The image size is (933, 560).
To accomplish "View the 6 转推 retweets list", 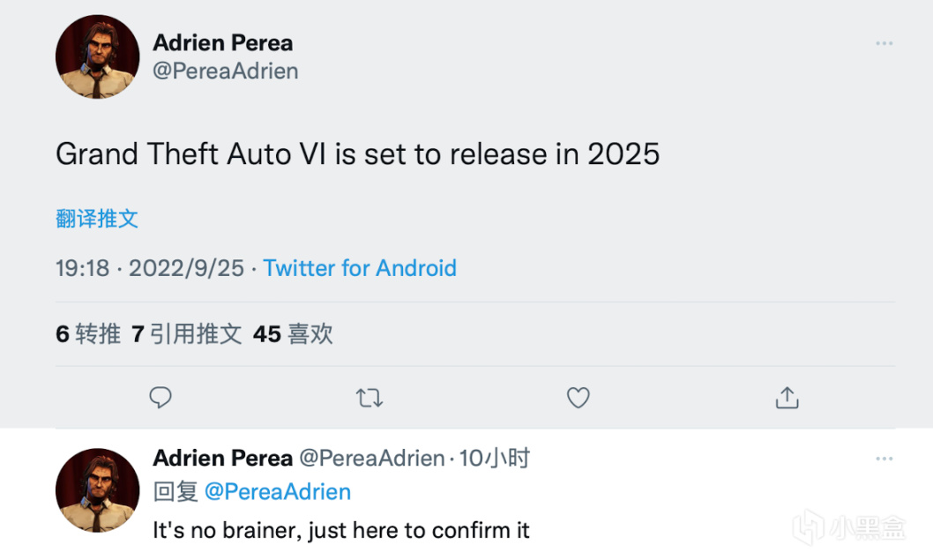I will click(x=86, y=334).
